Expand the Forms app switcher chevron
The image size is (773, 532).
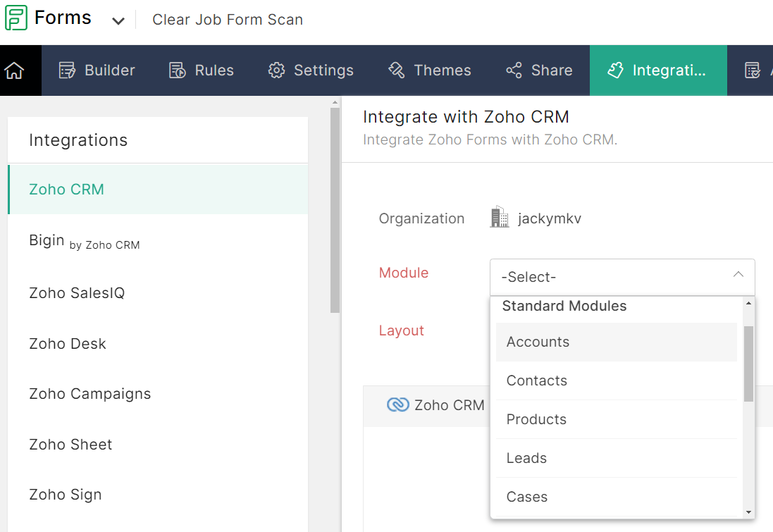[x=118, y=21]
